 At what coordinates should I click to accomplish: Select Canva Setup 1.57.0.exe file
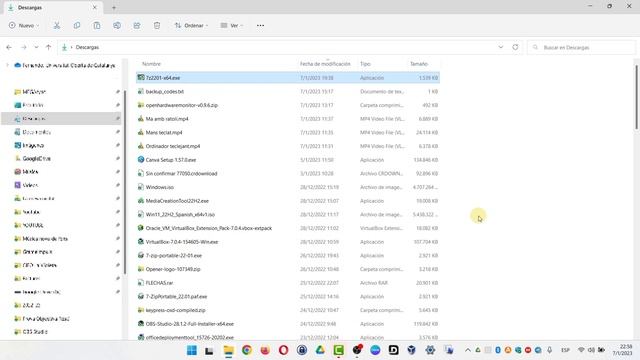(x=288, y=160)
